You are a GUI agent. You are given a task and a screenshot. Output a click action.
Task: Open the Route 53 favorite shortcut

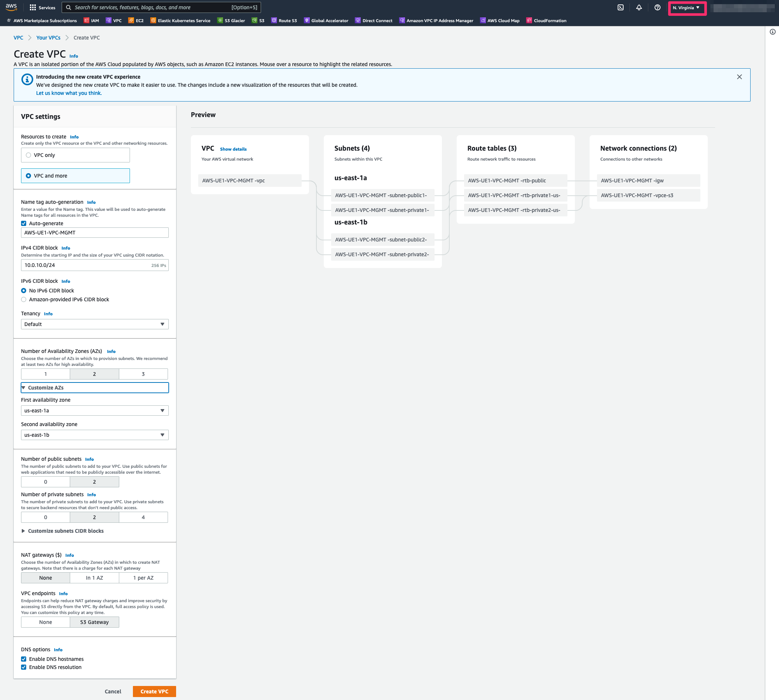pos(287,20)
